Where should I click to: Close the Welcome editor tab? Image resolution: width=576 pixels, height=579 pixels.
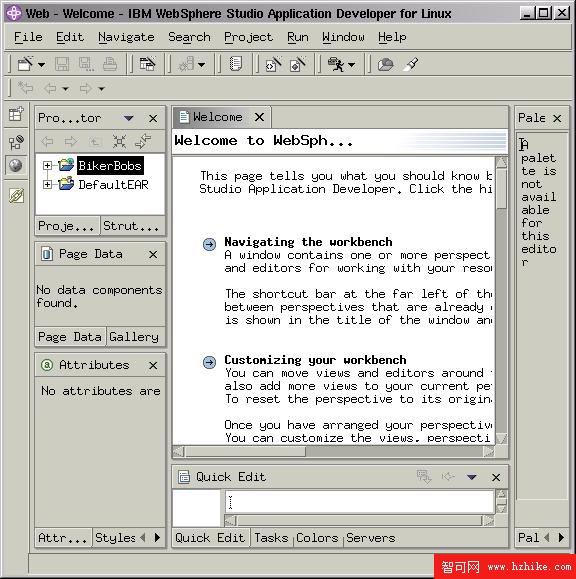click(260, 117)
